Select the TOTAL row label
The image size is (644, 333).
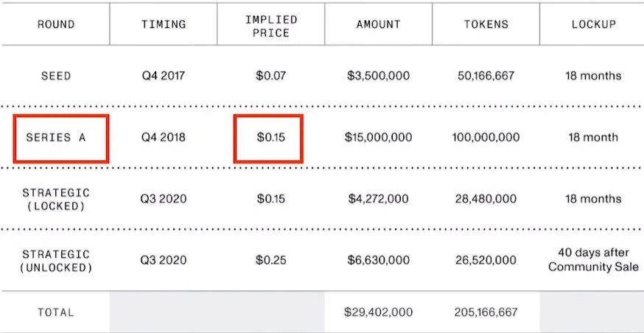[56, 312]
